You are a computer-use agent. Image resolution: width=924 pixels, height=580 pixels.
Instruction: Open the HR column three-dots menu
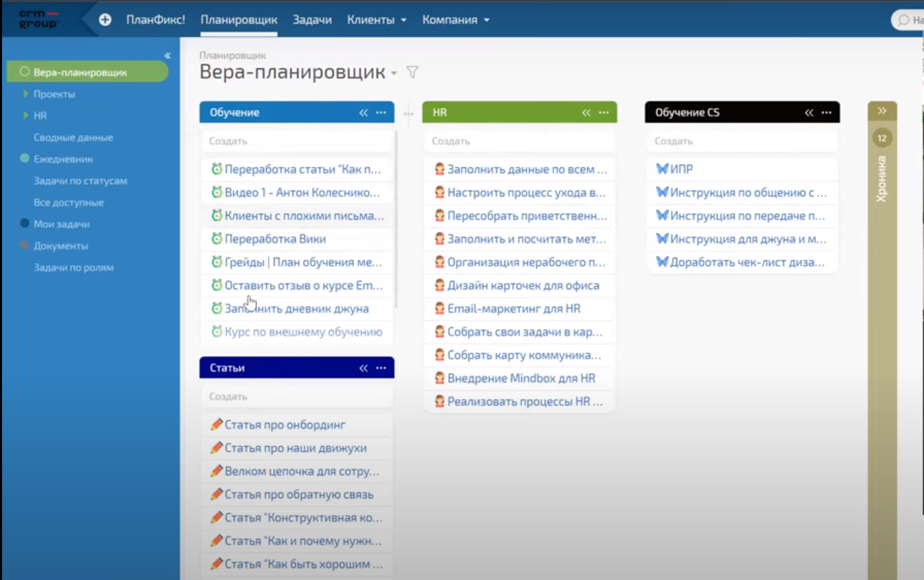(x=604, y=113)
